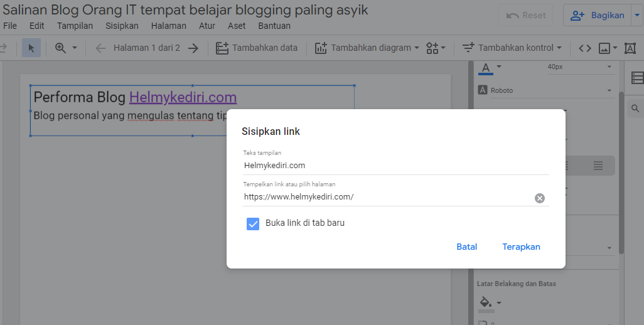This screenshot has width=644, height=325.
Task: Expand the zoom level dropdown arrow
Action: tap(74, 48)
